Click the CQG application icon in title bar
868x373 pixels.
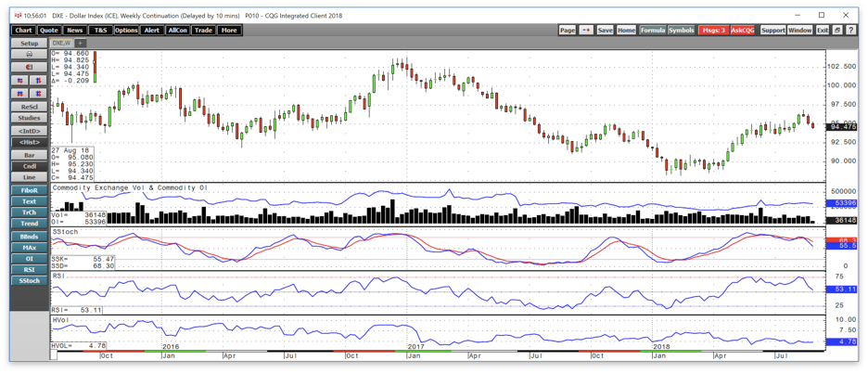point(18,16)
